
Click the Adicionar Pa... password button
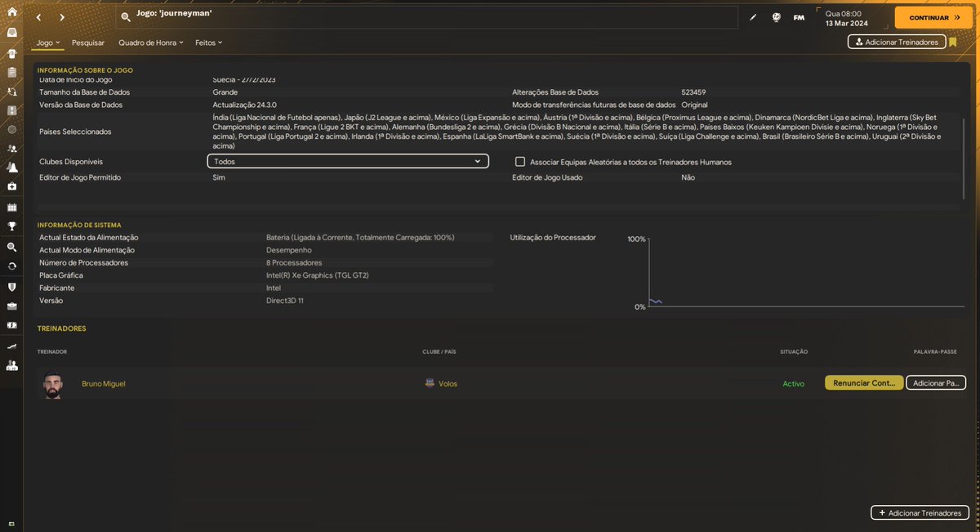[936, 382]
